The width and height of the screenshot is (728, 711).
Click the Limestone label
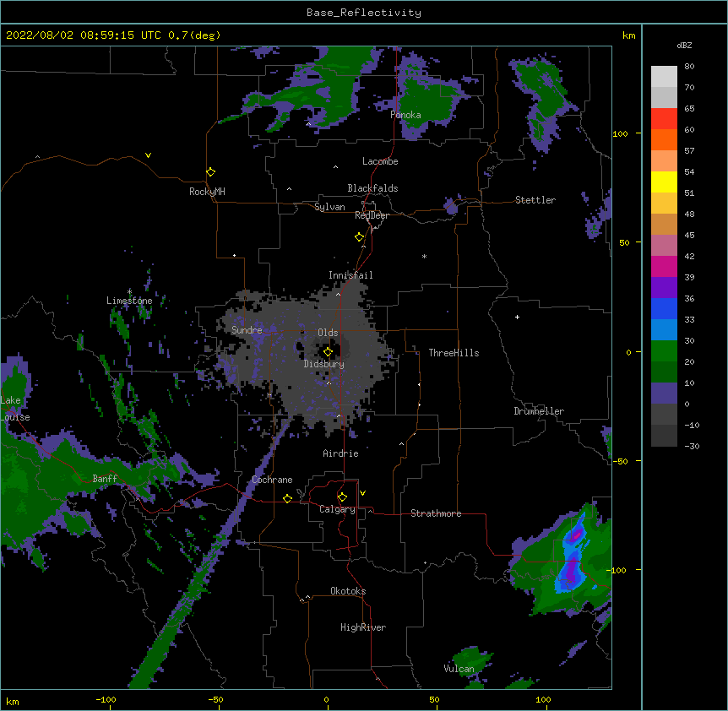(x=129, y=301)
